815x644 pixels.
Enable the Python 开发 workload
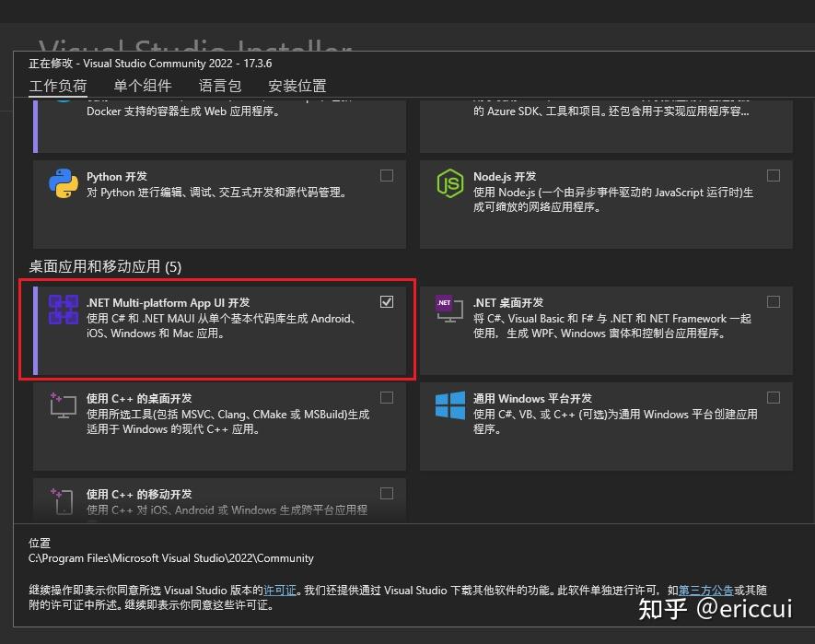click(x=387, y=175)
